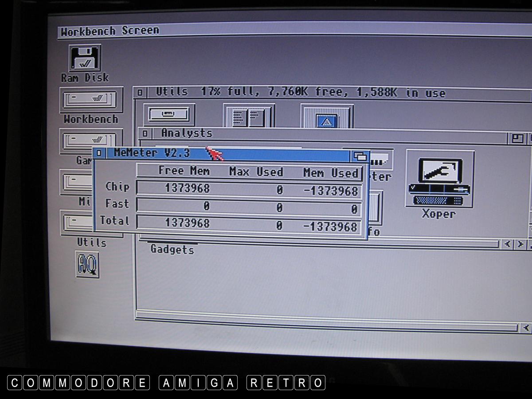Toggle the MeMeter window depth gadget

click(x=360, y=156)
